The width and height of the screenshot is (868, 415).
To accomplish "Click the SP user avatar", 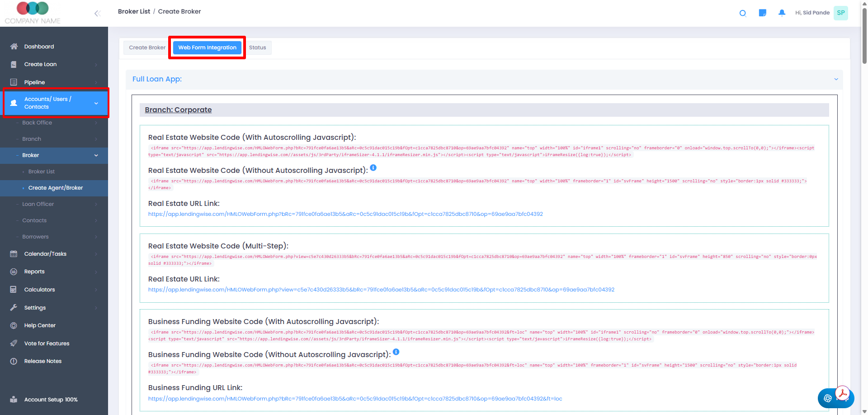I will 840,13.
